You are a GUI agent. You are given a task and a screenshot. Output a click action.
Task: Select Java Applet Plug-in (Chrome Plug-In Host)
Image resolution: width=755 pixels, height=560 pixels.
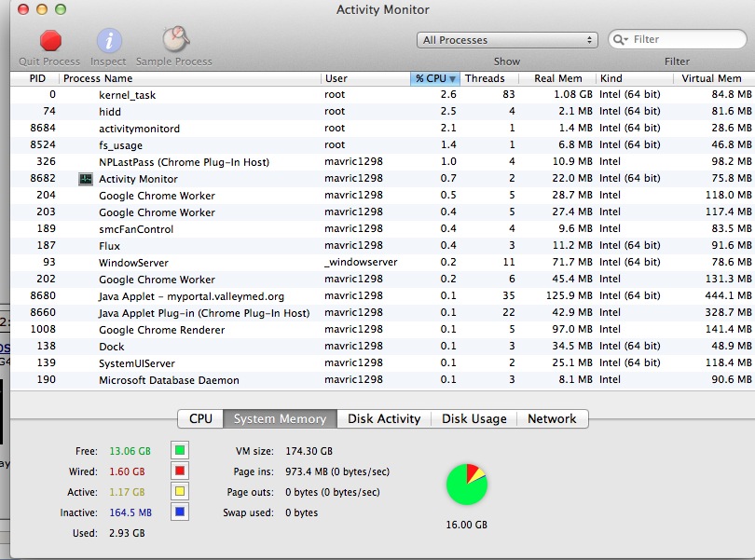(x=383, y=313)
